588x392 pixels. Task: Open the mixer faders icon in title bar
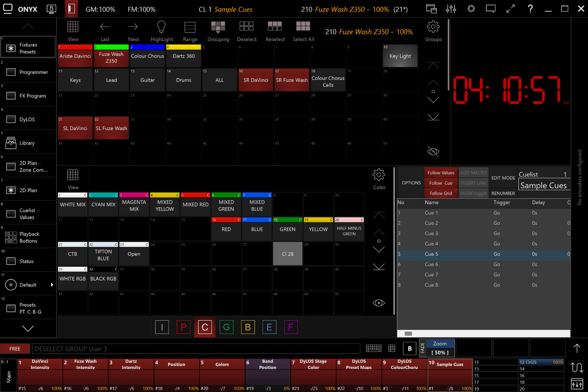(451, 9)
